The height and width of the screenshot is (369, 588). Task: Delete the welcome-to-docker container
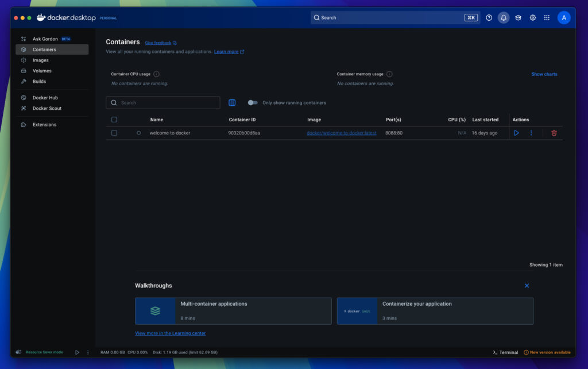point(554,133)
